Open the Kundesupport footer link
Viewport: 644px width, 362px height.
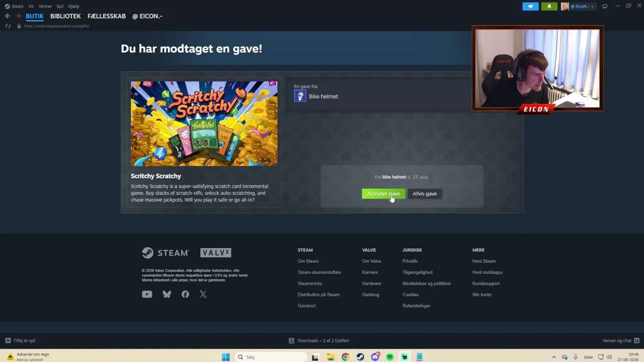[486, 284]
